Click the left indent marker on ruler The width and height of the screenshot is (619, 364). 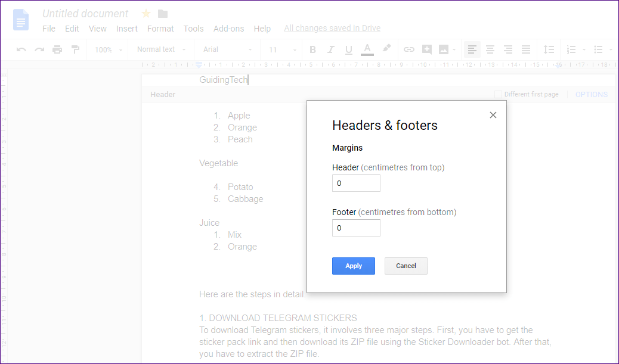pos(199,65)
